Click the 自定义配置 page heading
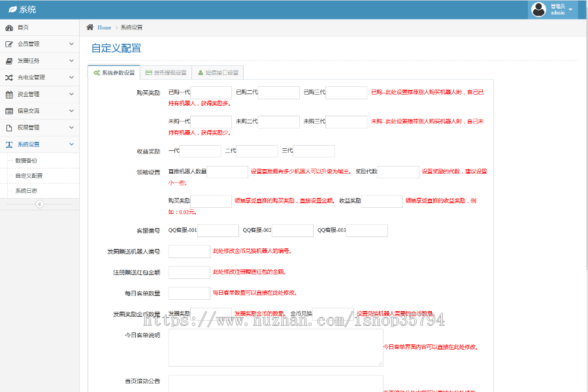 [x=116, y=48]
